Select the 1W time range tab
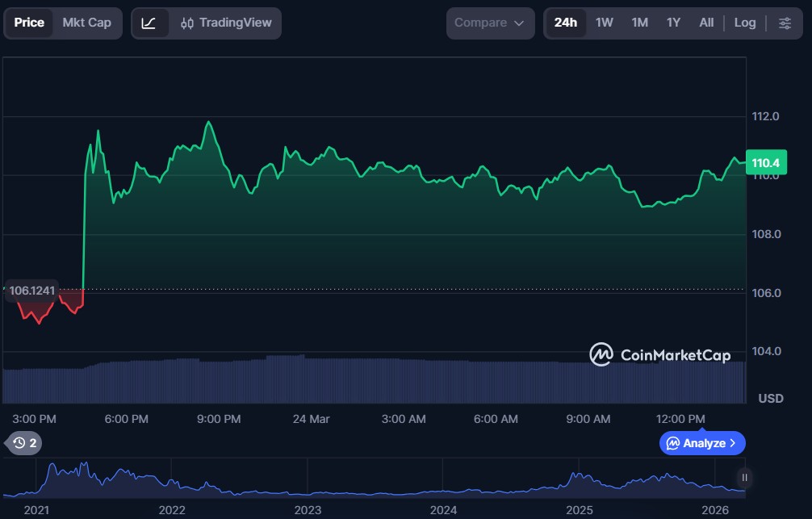Viewport: 812px width, 519px height. click(605, 23)
